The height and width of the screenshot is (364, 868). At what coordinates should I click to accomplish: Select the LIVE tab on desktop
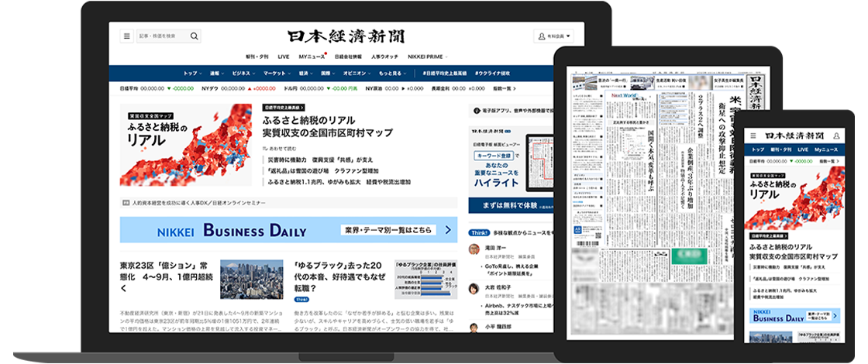click(284, 57)
